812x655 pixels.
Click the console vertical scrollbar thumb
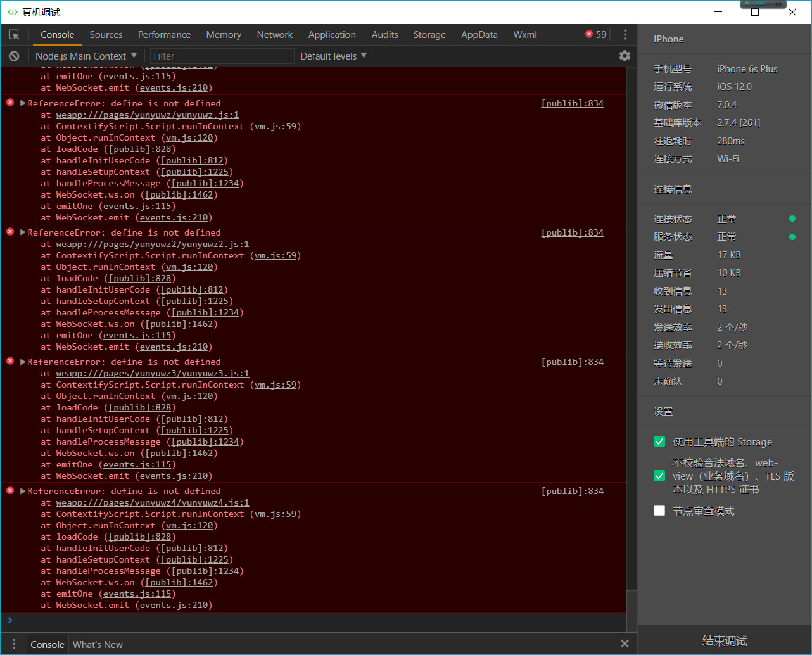pyautogui.click(x=631, y=610)
